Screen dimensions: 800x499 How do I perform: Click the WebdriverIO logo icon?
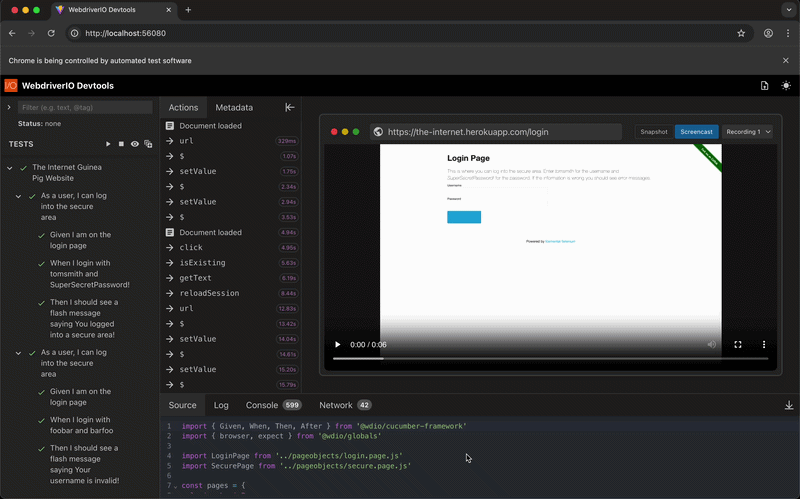pyautogui.click(x=11, y=86)
